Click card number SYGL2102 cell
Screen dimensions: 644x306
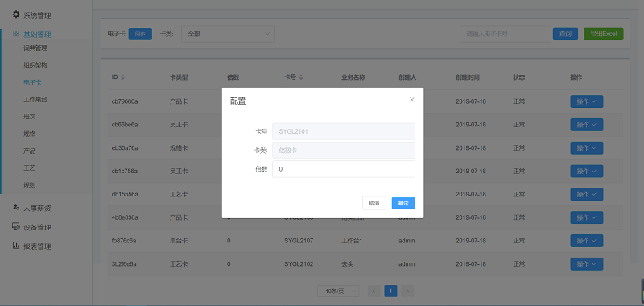299,263
